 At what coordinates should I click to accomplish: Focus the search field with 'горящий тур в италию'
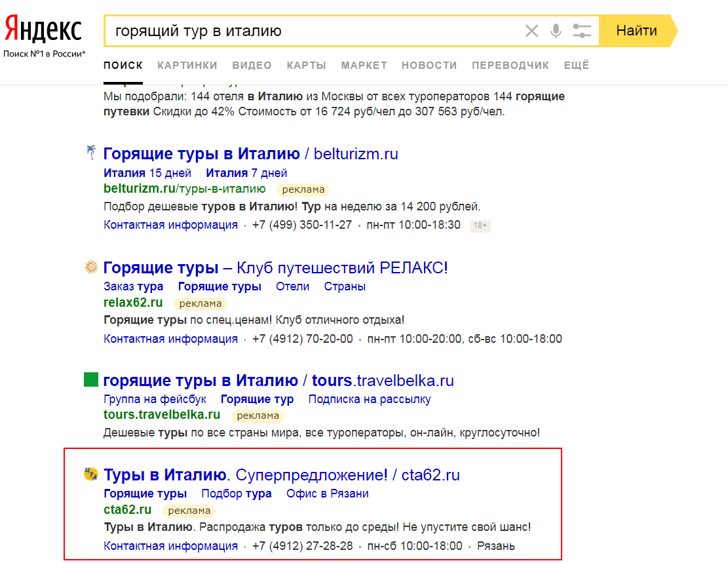pos(316,31)
